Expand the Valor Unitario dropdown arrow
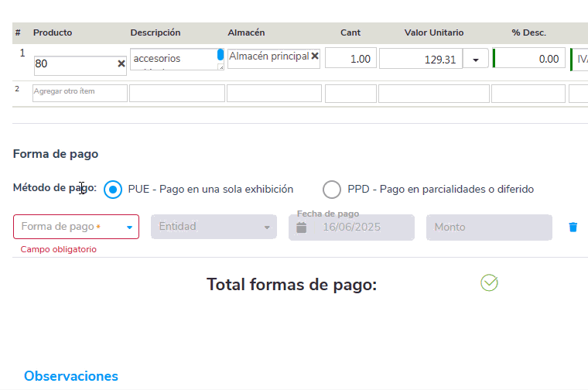This screenshot has height=390, width=588. [x=475, y=60]
